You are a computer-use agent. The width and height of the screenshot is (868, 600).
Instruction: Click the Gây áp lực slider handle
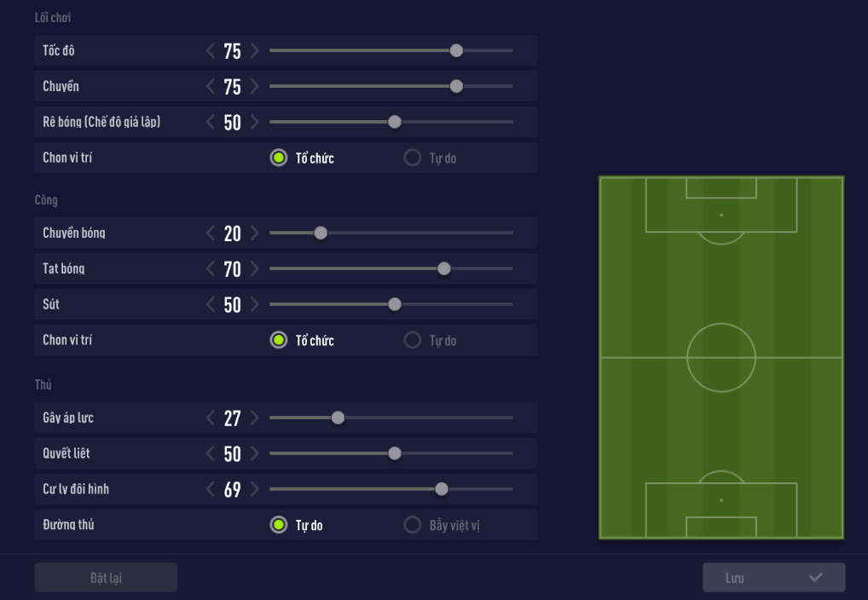338,418
